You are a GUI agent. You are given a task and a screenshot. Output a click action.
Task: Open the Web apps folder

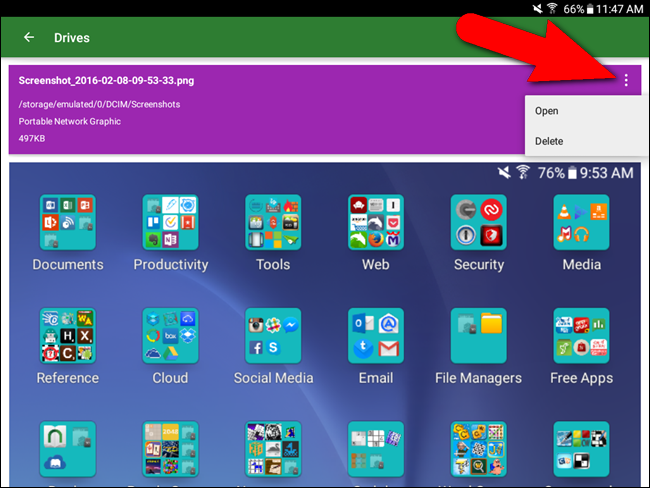pyautogui.click(x=375, y=223)
